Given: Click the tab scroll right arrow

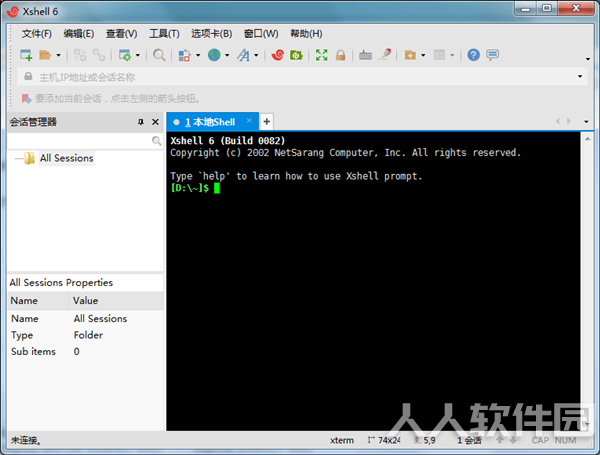Looking at the screenshot, I should (569, 121).
